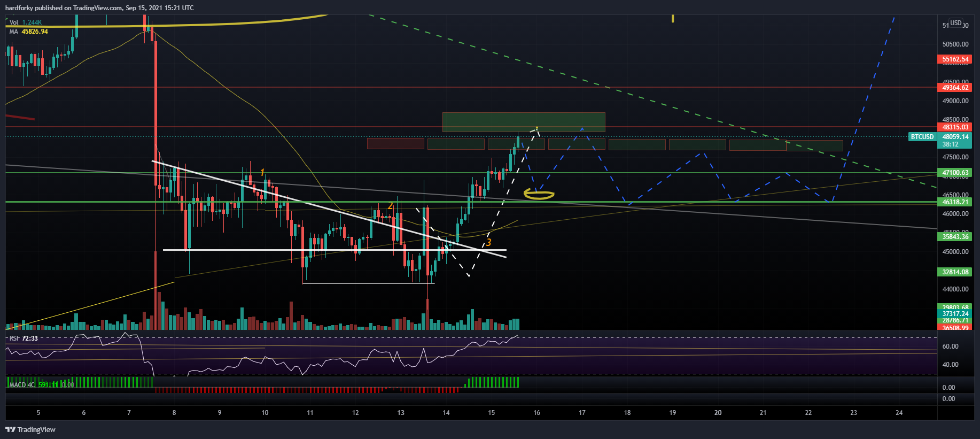
Task: Click the BTCUSD symbol label
Action: click(x=922, y=137)
